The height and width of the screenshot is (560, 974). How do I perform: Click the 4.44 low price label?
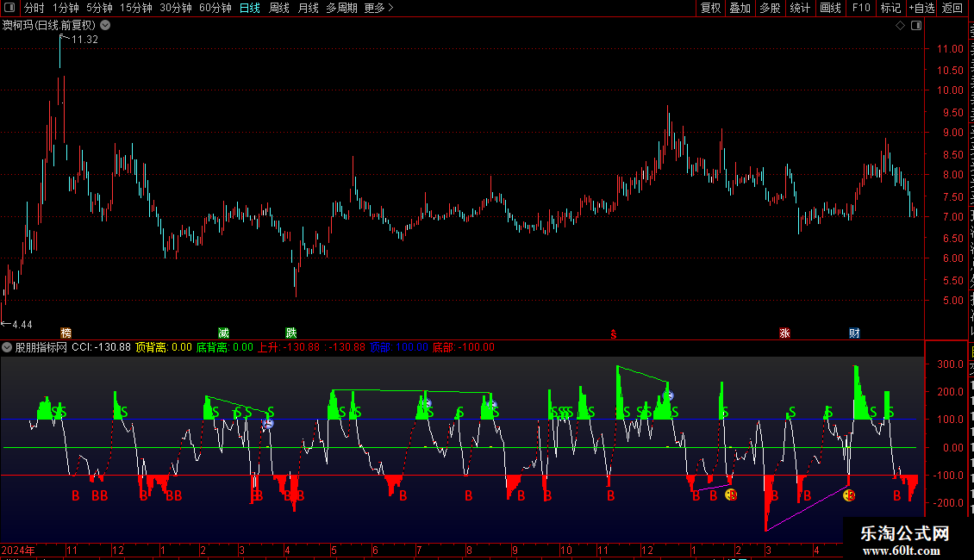pyautogui.click(x=22, y=325)
